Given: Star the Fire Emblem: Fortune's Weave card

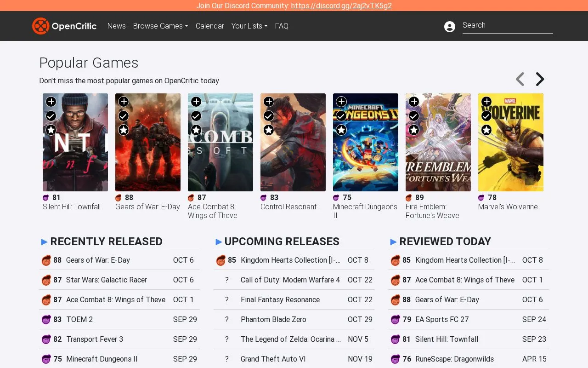Looking at the screenshot, I should point(414,130).
